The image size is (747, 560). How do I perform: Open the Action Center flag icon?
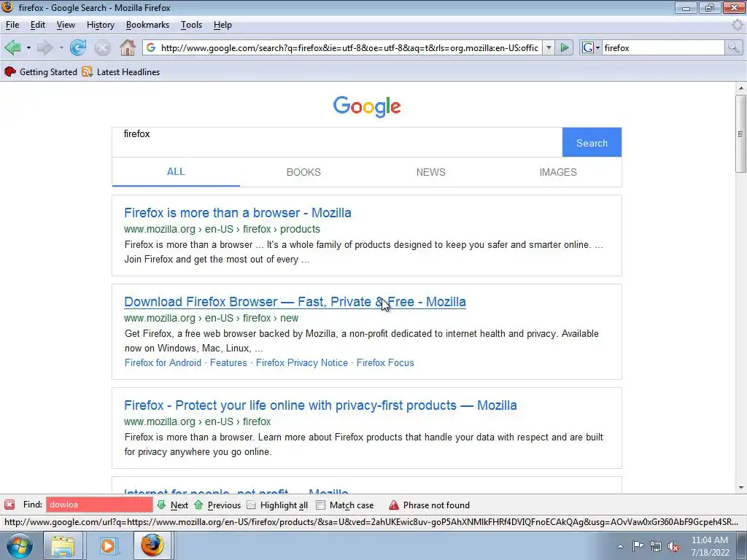click(x=638, y=546)
